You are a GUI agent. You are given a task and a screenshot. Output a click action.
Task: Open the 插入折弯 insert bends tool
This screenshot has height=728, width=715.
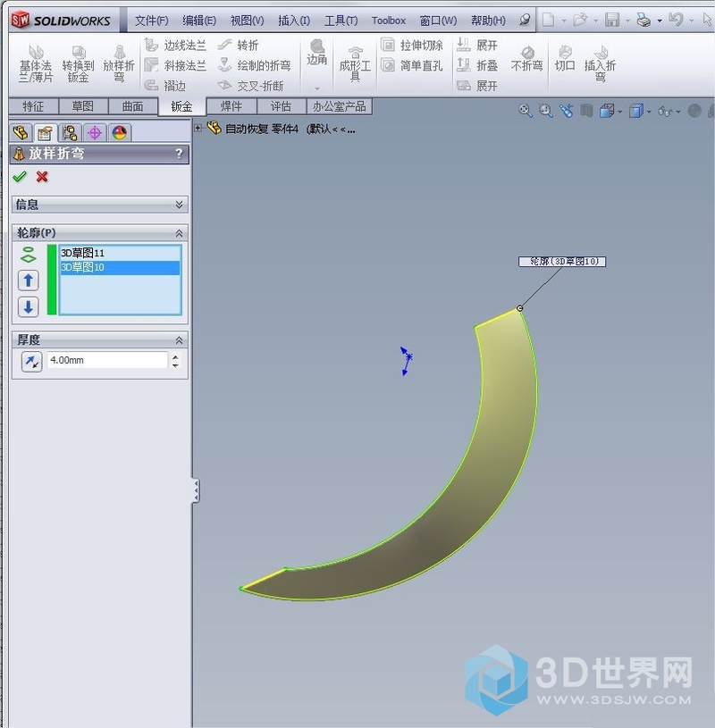(x=600, y=62)
